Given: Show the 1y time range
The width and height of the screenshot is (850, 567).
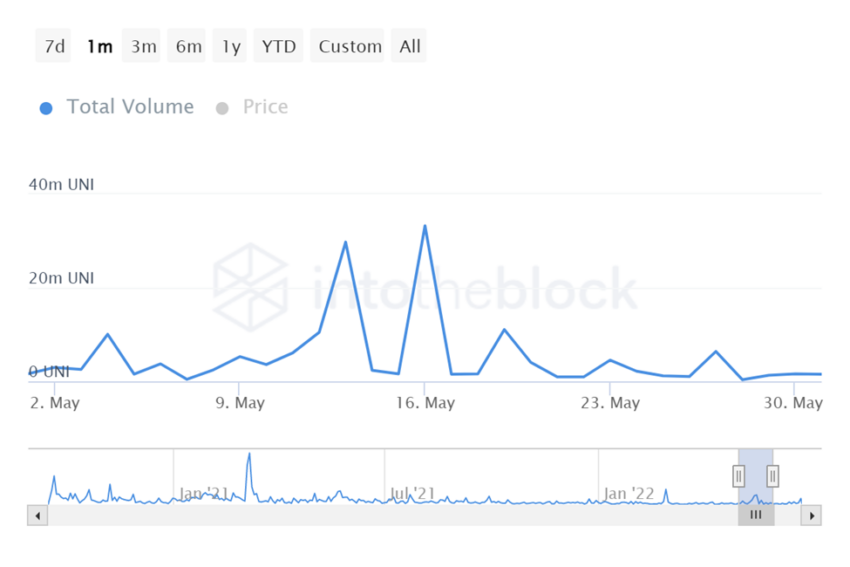Looking at the screenshot, I should [231, 46].
